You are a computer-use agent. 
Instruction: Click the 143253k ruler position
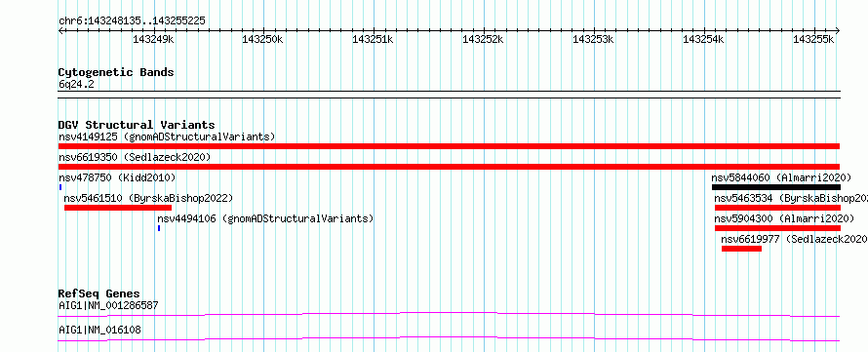pos(593,39)
